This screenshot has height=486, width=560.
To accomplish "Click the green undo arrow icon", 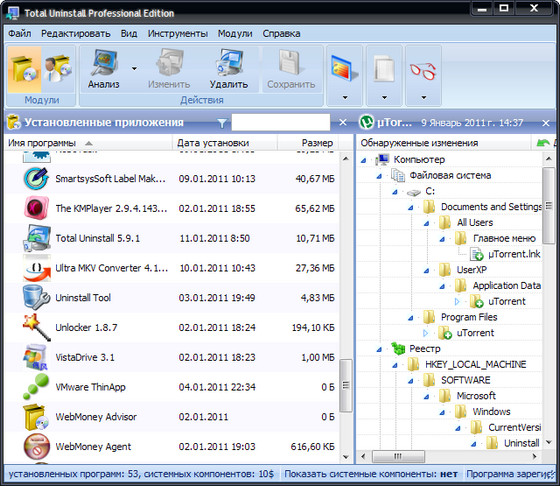I will click(543, 143).
